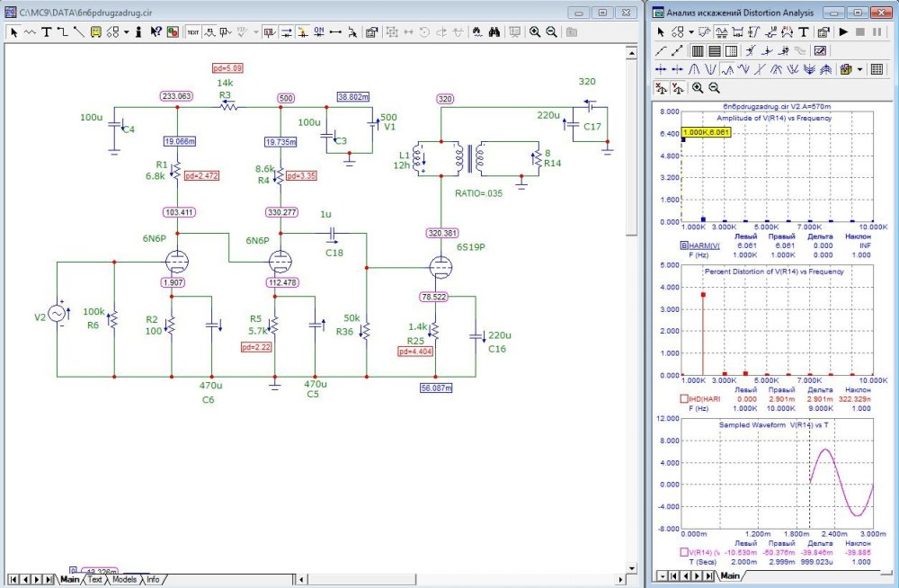Expand the color palette dropdown arrow

860,69
